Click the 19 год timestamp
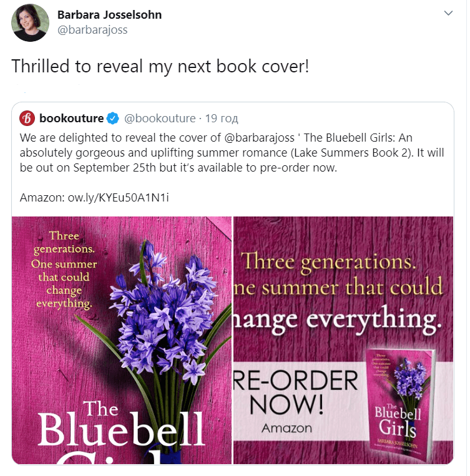The image size is (470, 476). point(222,118)
